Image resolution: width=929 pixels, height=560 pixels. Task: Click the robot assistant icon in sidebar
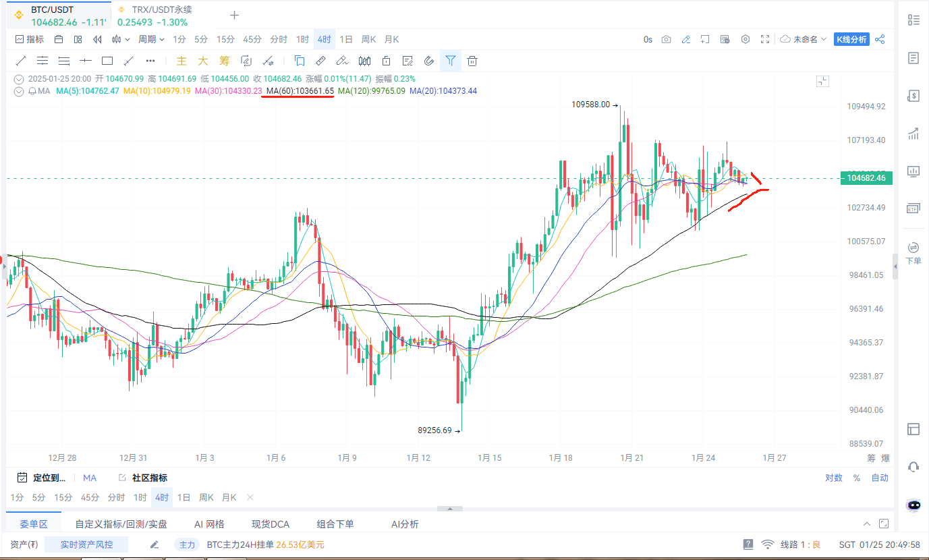(913, 505)
